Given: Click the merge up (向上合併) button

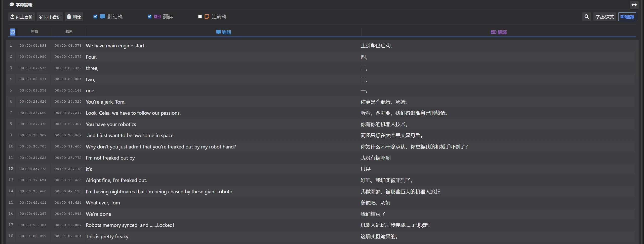Looking at the screenshot, I should (21, 17).
